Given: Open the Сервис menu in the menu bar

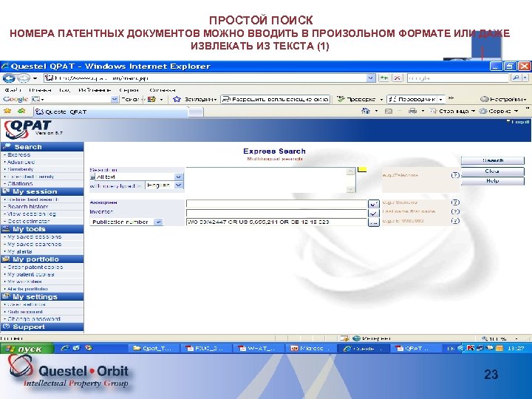Looking at the screenshot, I should (129, 90).
